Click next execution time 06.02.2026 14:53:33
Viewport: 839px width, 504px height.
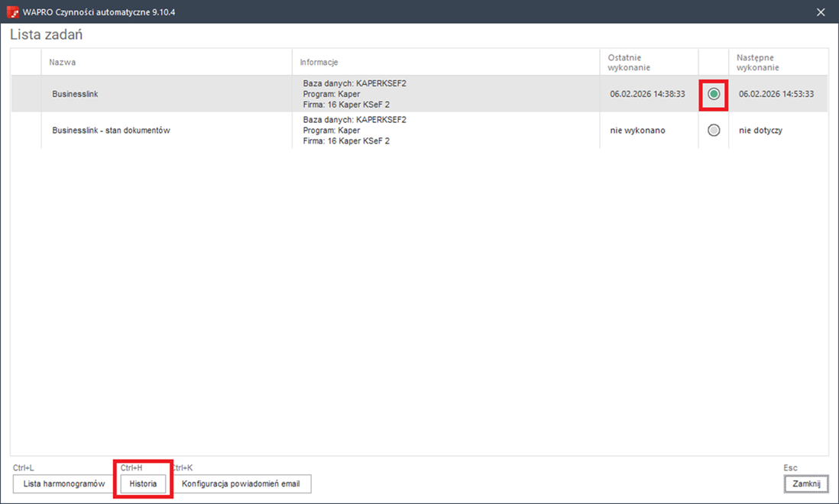tap(776, 94)
